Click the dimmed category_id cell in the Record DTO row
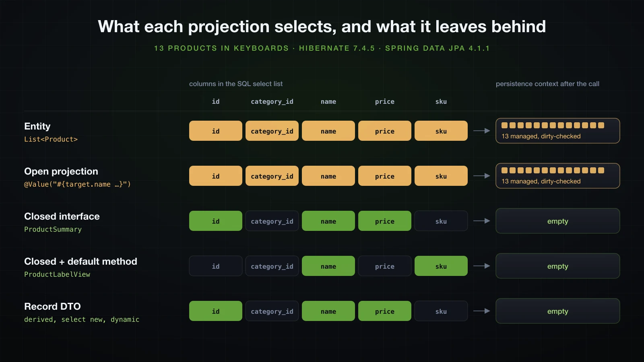 point(272,311)
